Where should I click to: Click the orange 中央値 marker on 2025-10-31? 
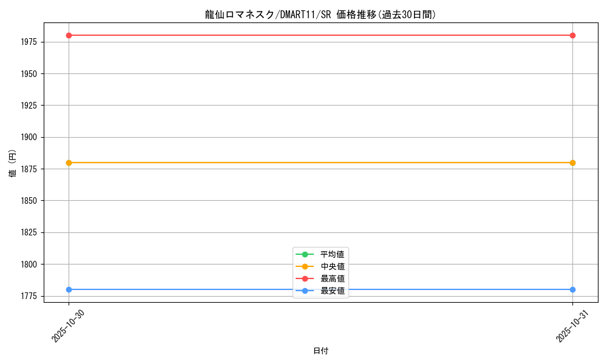pyautogui.click(x=573, y=162)
